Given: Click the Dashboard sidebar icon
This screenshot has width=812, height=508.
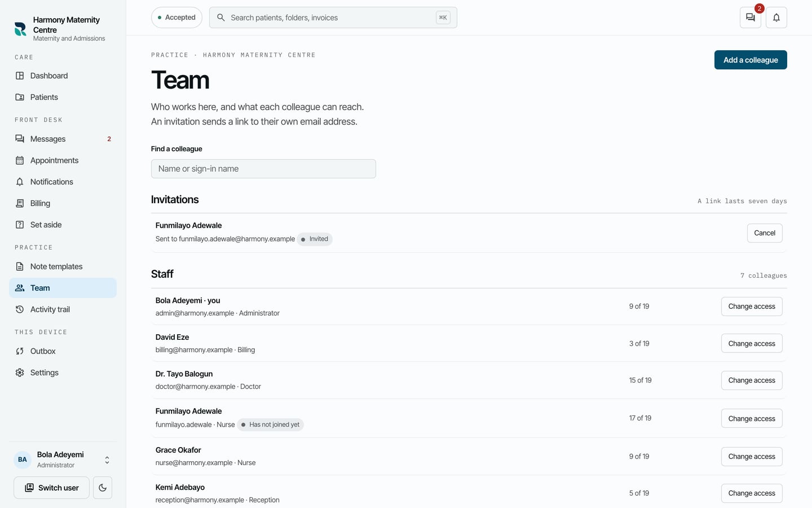Looking at the screenshot, I should (x=20, y=76).
